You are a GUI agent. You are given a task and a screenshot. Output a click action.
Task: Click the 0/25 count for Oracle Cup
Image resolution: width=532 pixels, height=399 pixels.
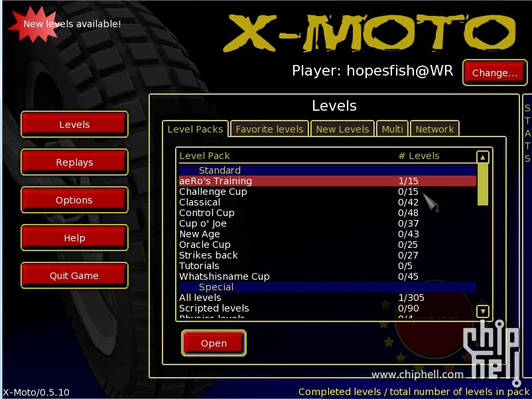(x=408, y=245)
